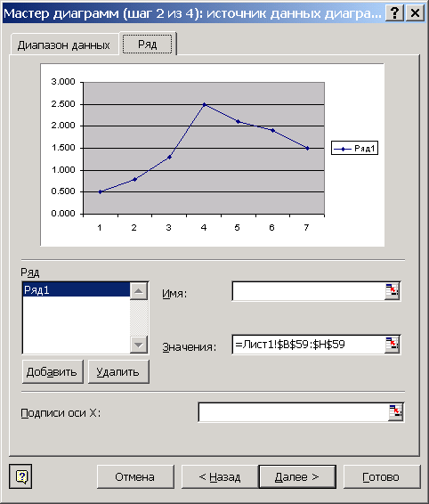
Task: Go back with the Назад button
Action: coord(220,476)
